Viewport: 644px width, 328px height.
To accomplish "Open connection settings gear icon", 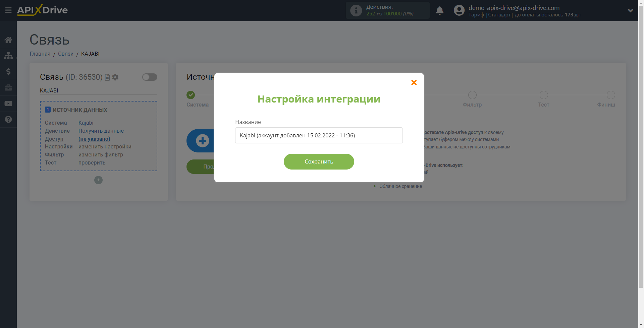I will (115, 77).
